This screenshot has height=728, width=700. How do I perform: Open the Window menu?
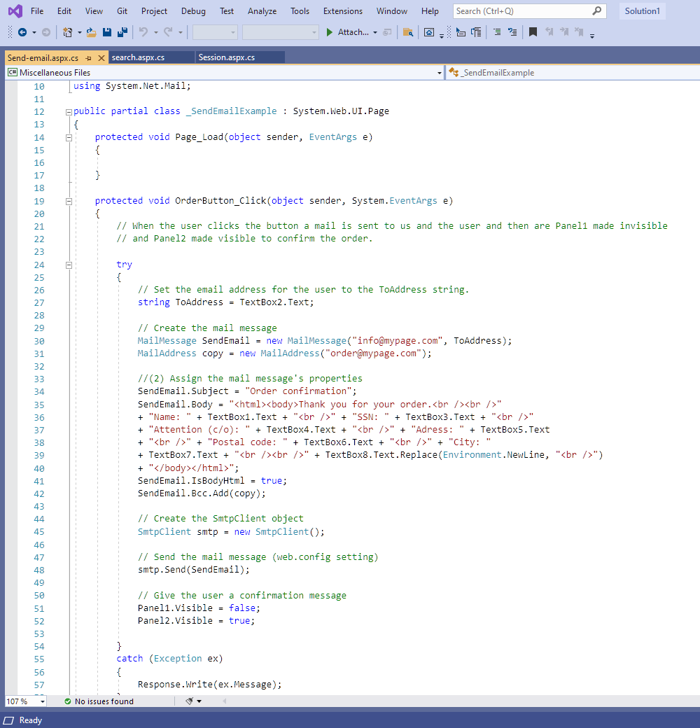(x=392, y=10)
